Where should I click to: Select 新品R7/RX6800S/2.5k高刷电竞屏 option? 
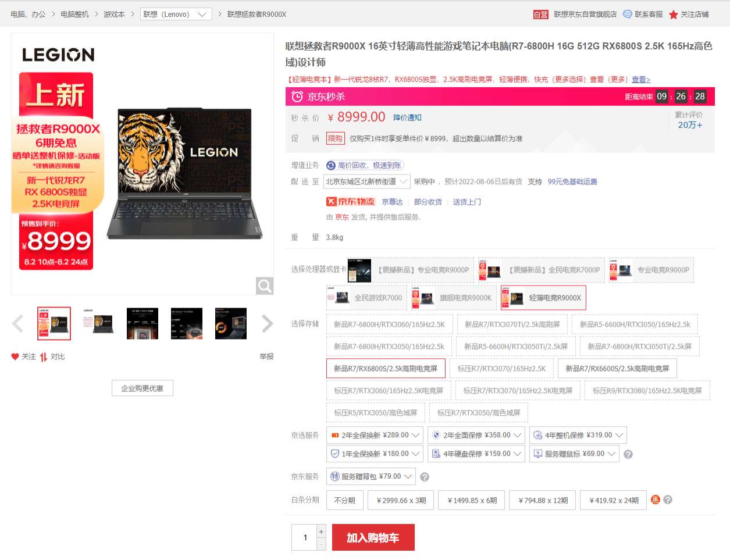coord(386,369)
